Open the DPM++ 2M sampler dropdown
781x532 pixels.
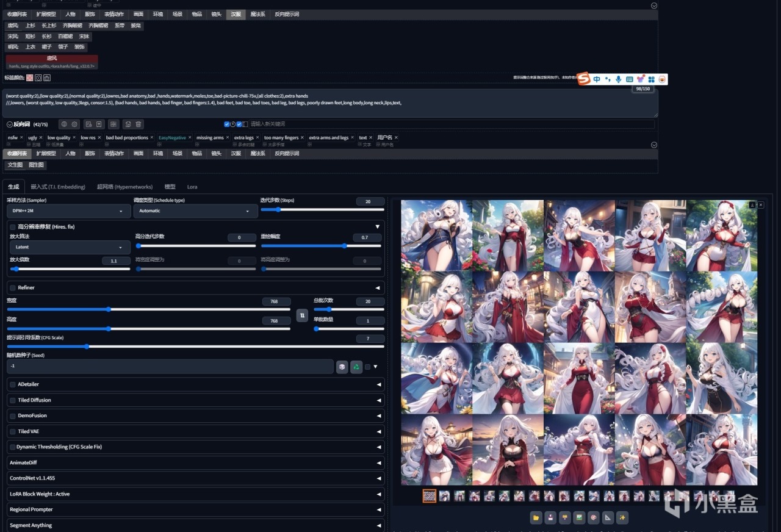[x=68, y=211]
